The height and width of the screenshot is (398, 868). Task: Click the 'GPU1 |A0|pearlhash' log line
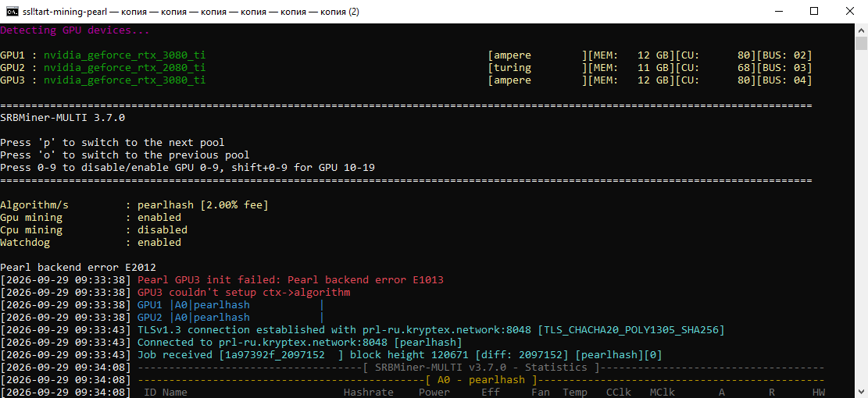(x=230, y=305)
